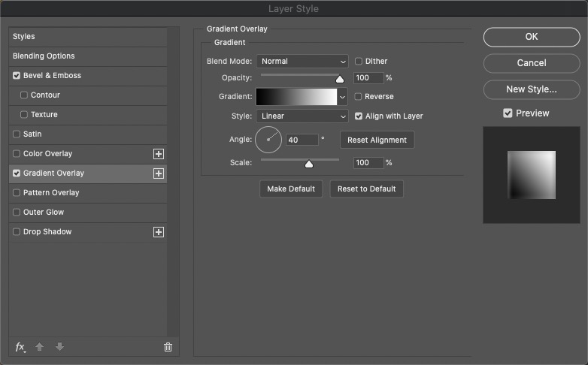Set angle using the angle dial
This screenshot has height=365, width=588.
pyautogui.click(x=268, y=140)
